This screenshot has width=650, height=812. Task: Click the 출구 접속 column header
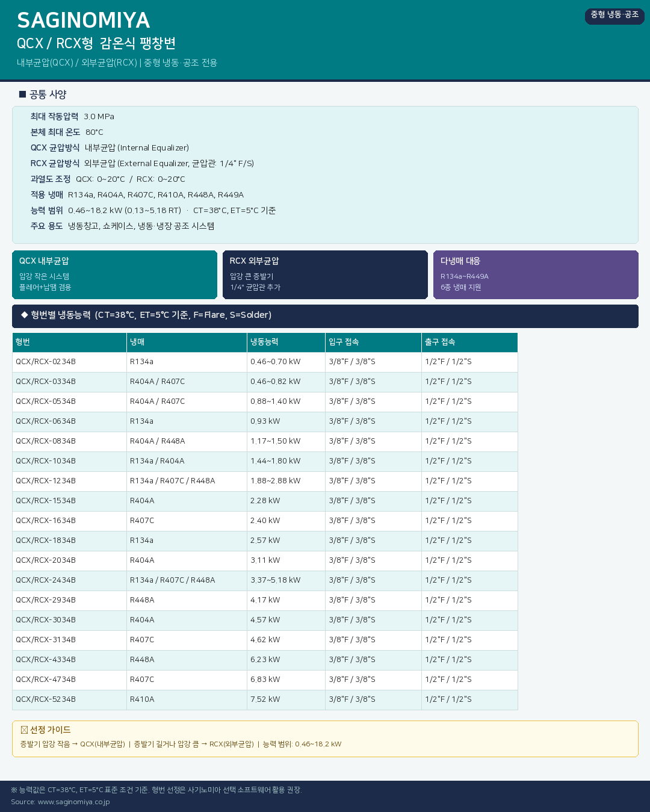[x=469, y=342]
